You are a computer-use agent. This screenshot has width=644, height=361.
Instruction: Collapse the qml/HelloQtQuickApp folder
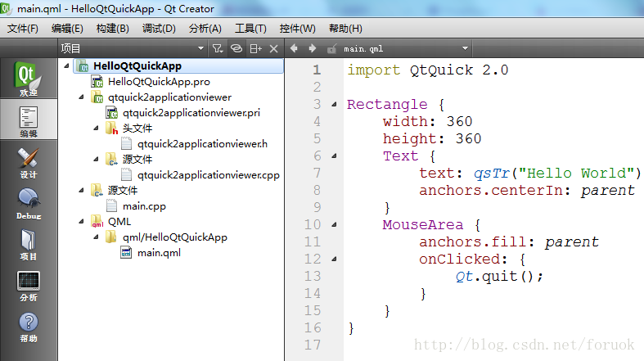[96, 237]
